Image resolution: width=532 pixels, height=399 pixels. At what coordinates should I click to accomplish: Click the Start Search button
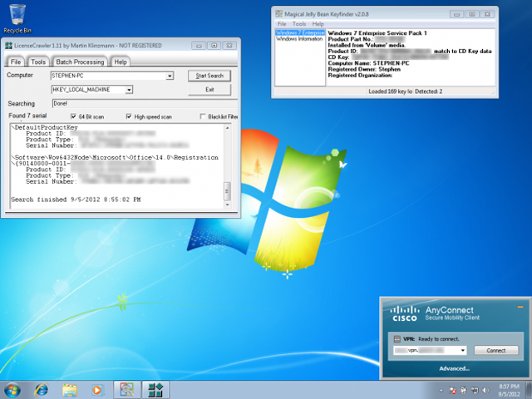209,76
